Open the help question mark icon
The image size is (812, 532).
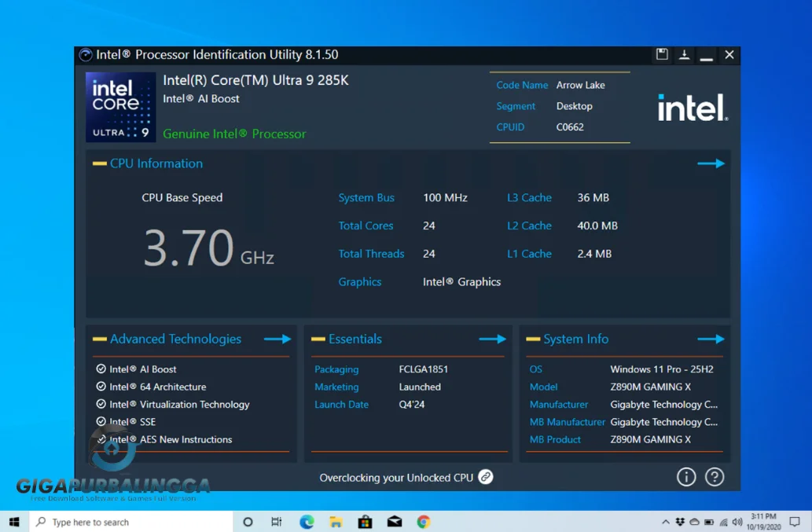714,477
